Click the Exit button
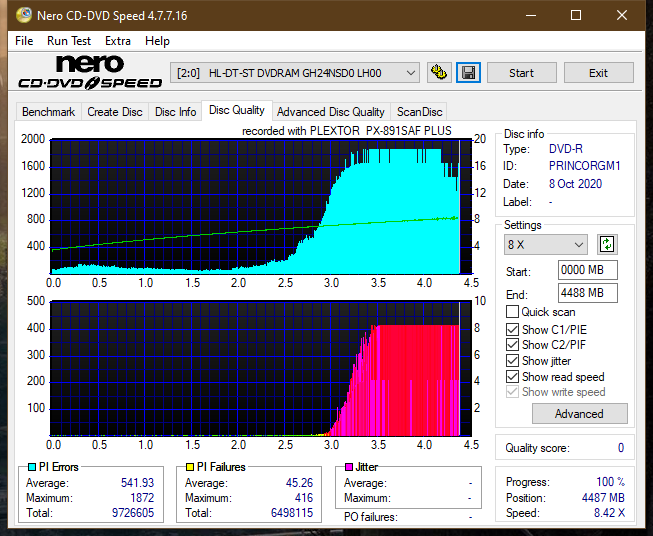 click(598, 73)
